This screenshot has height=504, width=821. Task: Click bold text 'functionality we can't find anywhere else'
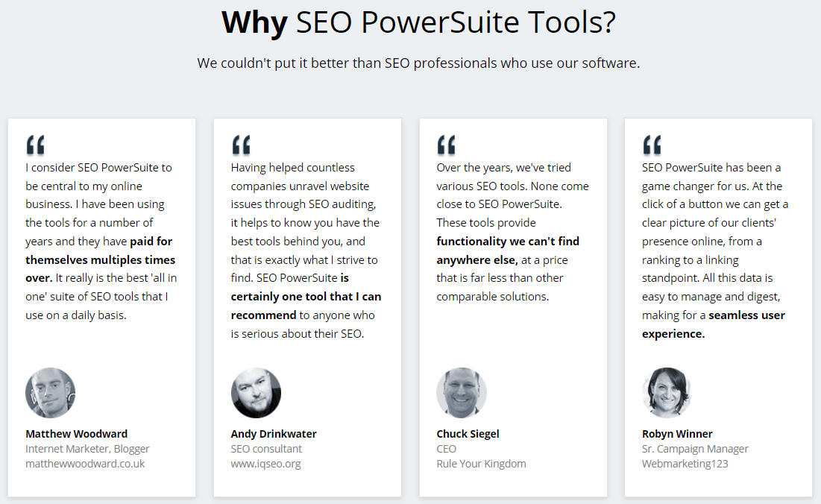pos(508,251)
